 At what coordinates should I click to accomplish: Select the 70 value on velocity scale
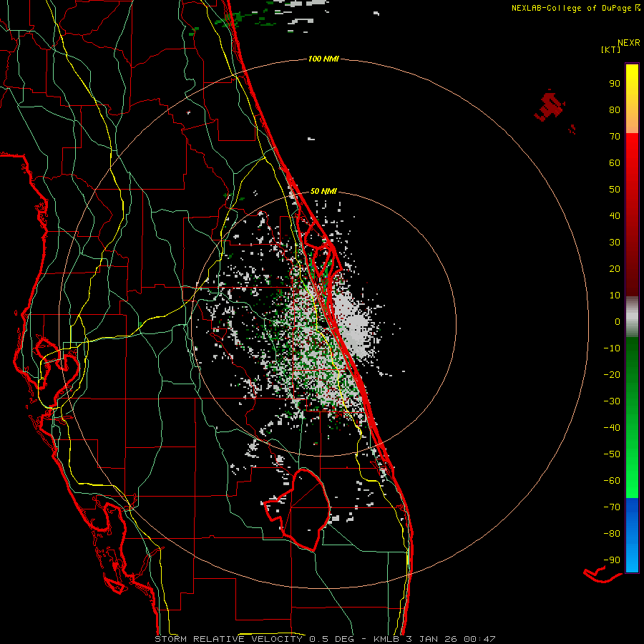[x=615, y=137]
